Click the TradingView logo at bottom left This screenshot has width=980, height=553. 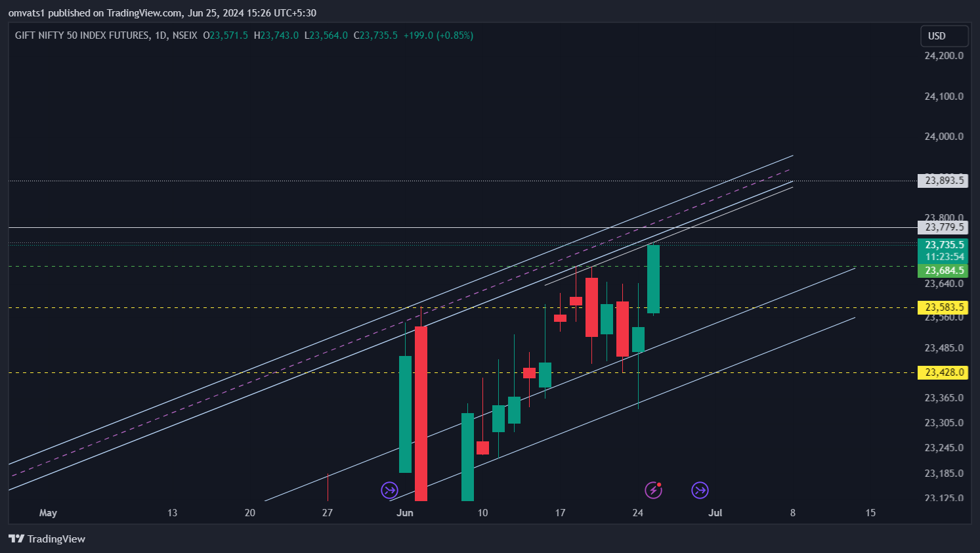coord(47,539)
